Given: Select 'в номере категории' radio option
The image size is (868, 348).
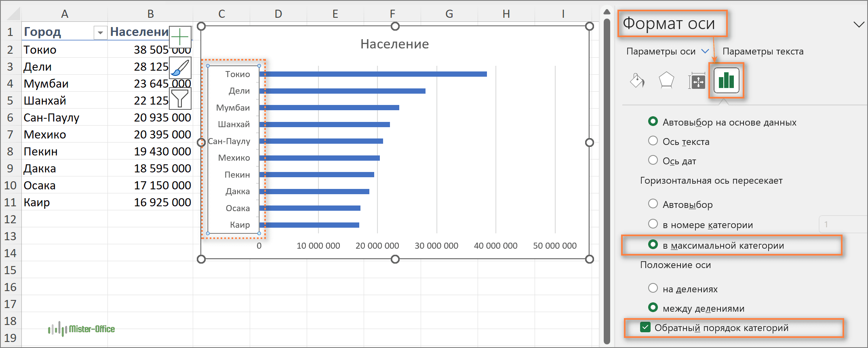Looking at the screenshot, I should pyautogui.click(x=653, y=224).
